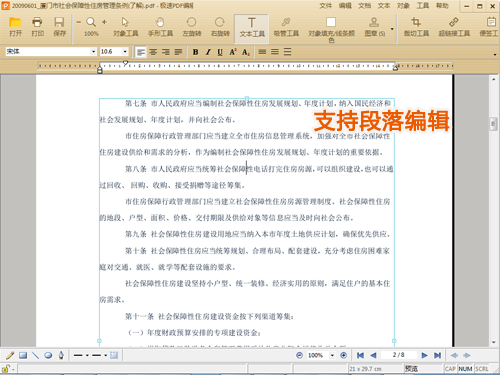The image size is (500, 375).
Task: Select the 手形工具 hand tool
Action: click(x=160, y=26)
